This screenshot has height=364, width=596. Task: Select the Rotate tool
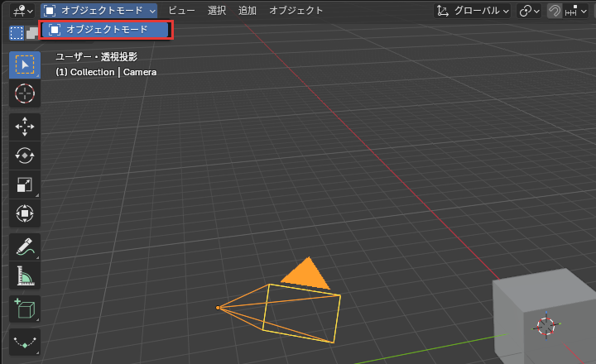click(25, 156)
